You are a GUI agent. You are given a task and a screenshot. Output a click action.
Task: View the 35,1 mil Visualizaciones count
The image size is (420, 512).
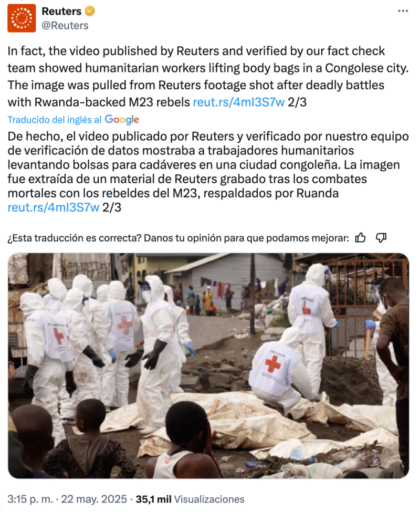click(190, 499)
